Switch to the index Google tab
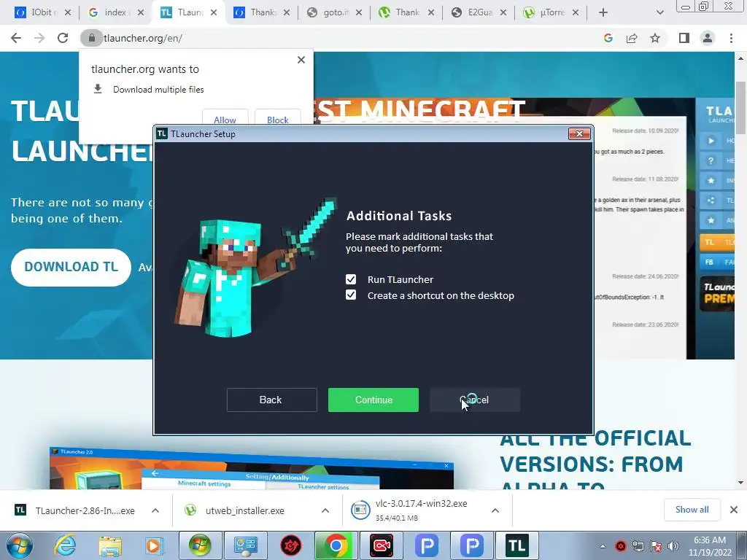Screen dimensions: 747x560 (x=115, y=12)
